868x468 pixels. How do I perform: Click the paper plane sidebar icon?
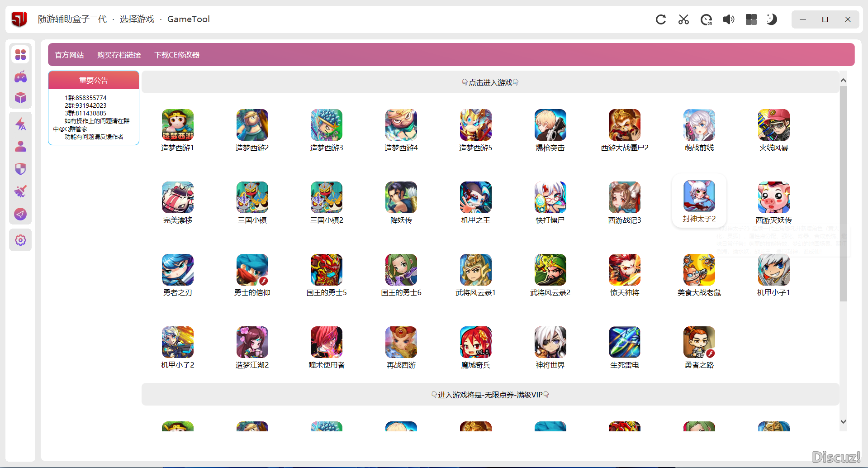(x=20, y=214)
